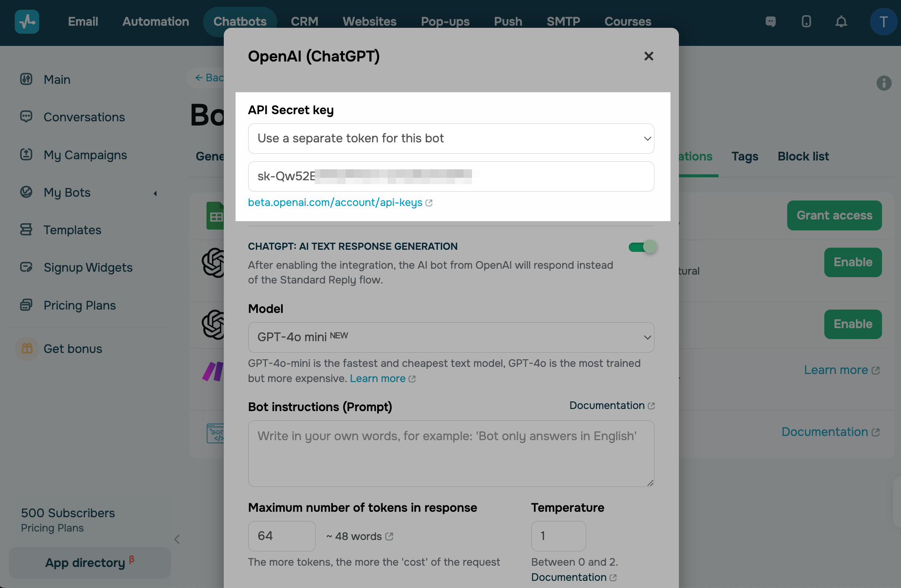The width and height of the screenshot is (901, 588).
Task: Click the Signup Widgets sidebar icon
Action: [26, 267]
